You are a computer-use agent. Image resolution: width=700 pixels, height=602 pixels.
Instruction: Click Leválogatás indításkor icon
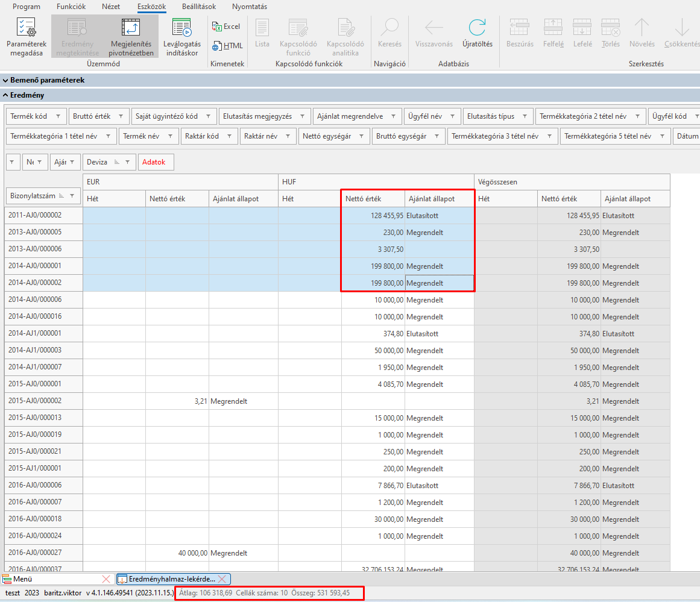click(181, 37)
